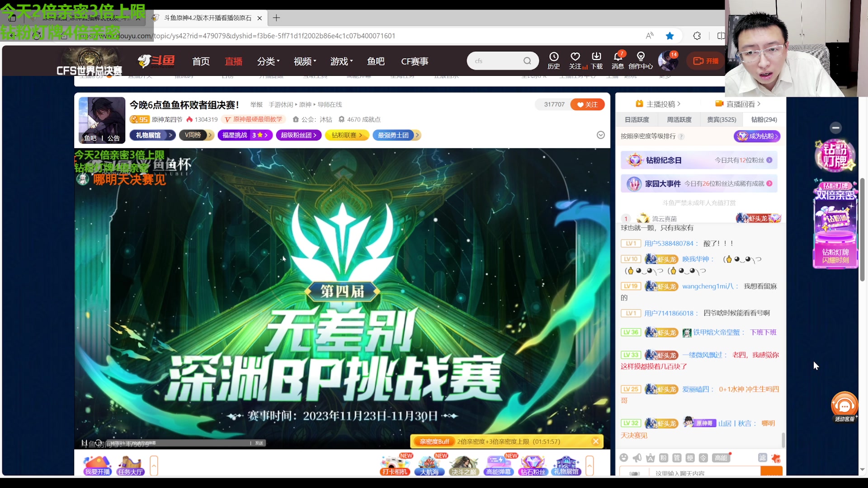This screenshot has height=488, width=868.
Task: Expand 钻粉纪念日 banner arrow
Action: click(x=769, y=160)
